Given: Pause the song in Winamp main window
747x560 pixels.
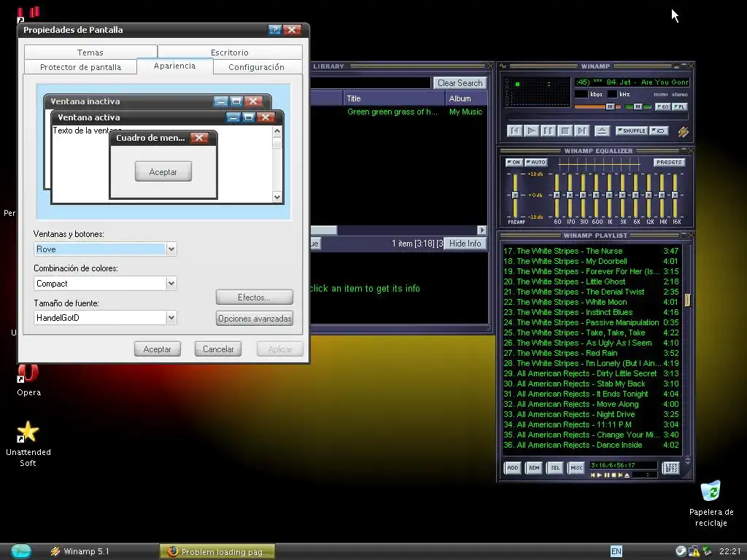Looking at the screenshot, I should pos(548,131).
